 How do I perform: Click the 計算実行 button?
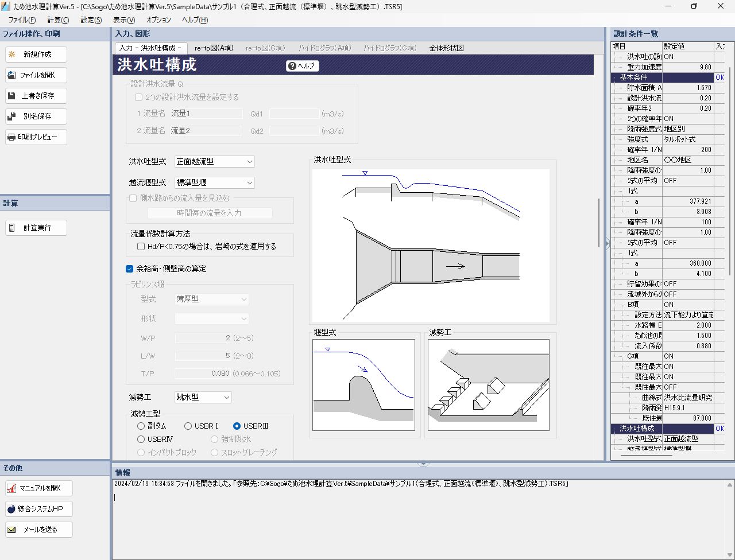[x=36, y=228]
